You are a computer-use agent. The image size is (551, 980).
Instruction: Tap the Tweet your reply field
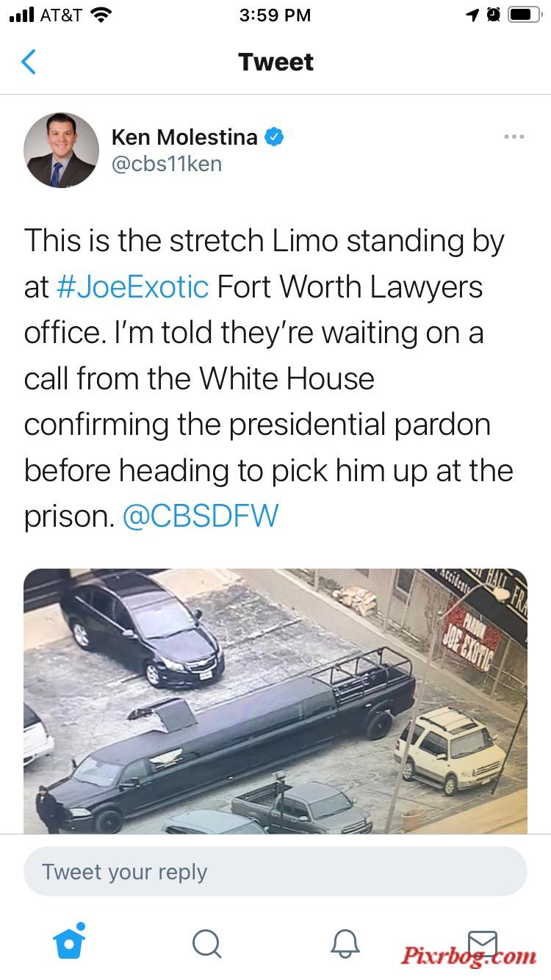(x=275, y=872)
